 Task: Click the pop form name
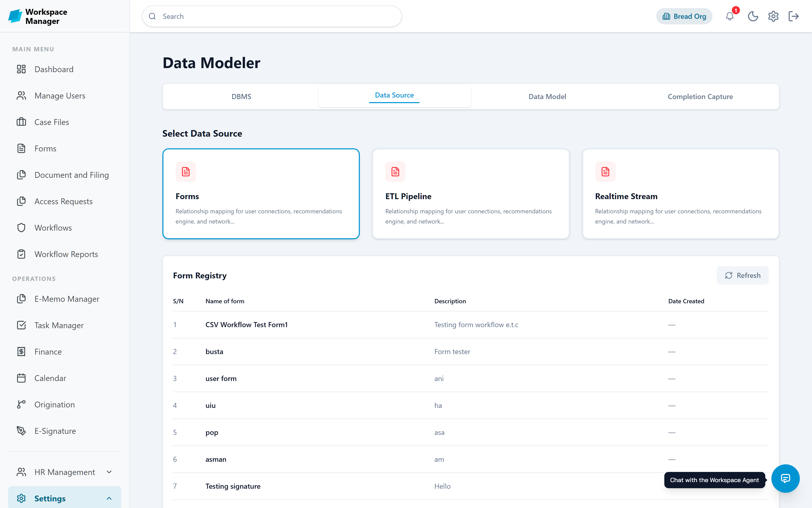[x=212, y=432]
